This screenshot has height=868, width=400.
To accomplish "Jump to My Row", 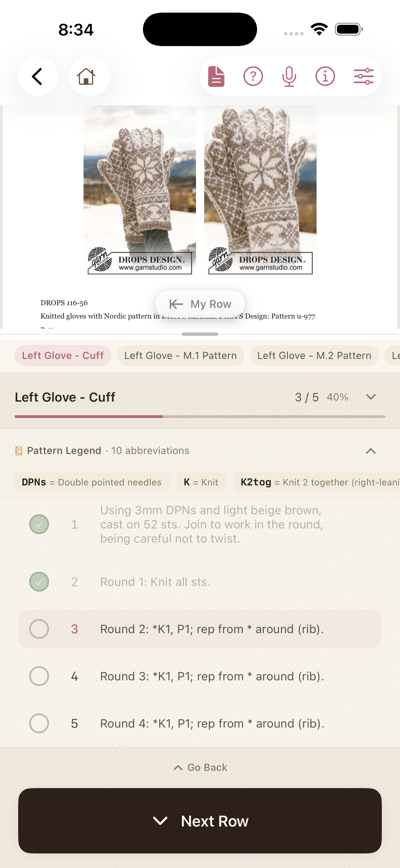I will coord(200,304).
